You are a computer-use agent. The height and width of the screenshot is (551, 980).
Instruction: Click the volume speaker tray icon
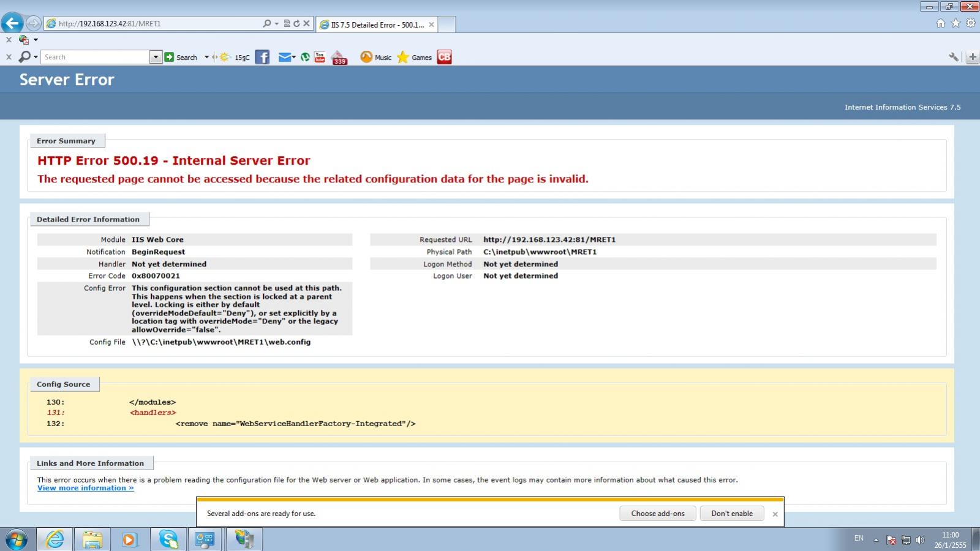(920, 540)
